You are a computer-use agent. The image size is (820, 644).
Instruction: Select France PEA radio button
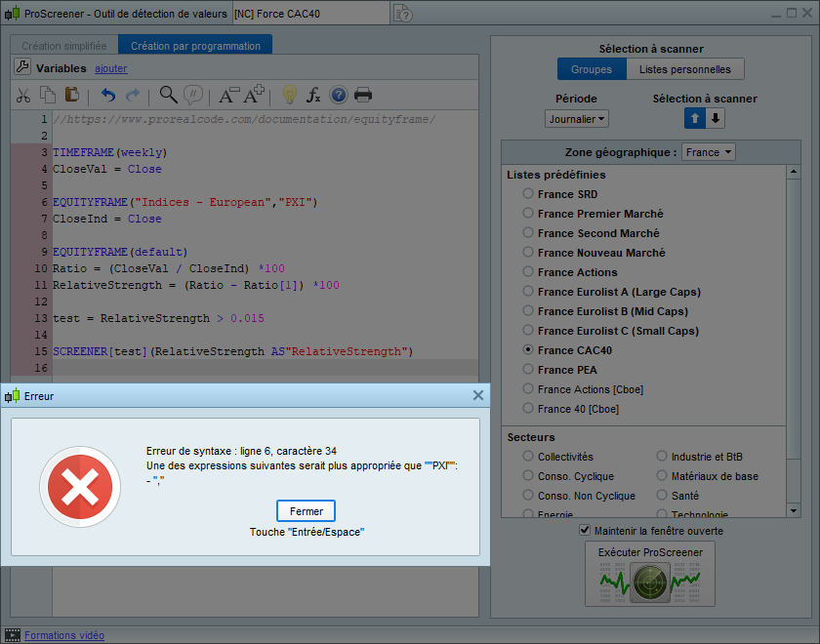coord(528,369)
